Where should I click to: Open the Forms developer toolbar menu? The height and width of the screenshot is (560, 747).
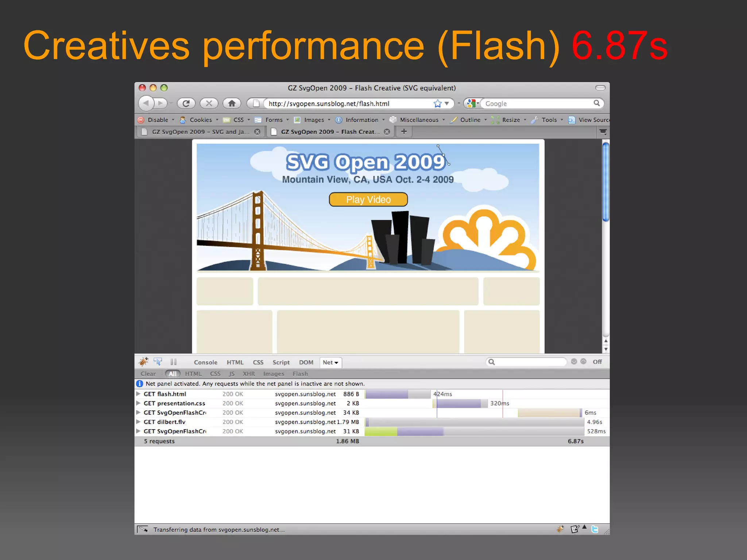click(x=272, y=120)
